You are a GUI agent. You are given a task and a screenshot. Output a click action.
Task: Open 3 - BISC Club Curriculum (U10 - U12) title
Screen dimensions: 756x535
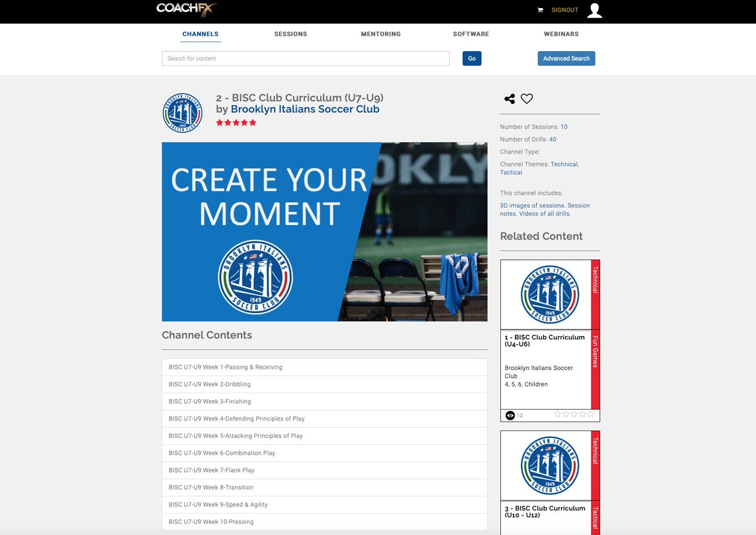click(544, 512)
